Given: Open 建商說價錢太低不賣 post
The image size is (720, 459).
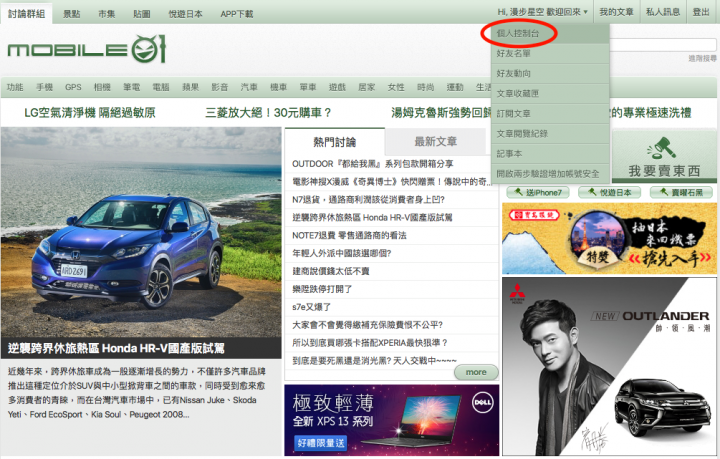Looking at the screenshot, I should [x=331, y=271].
